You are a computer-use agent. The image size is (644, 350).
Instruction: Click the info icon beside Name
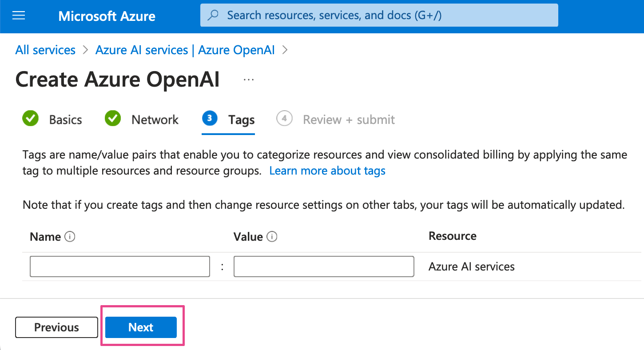(x=70, y=237)
